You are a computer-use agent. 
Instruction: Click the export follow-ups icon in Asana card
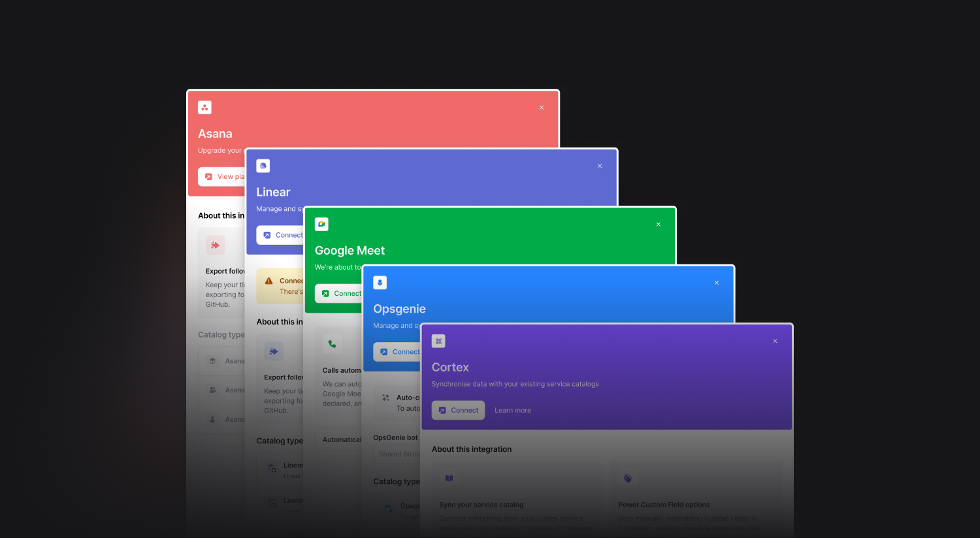pos(215,245)
